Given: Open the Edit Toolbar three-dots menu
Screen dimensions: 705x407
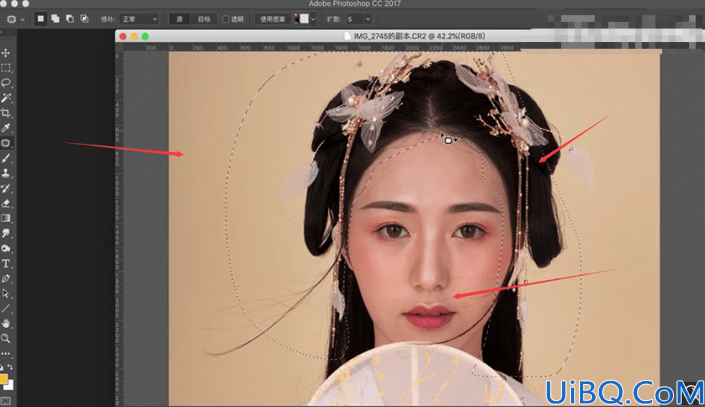Looking at the screenshot, I should click(x=6, y=354).
